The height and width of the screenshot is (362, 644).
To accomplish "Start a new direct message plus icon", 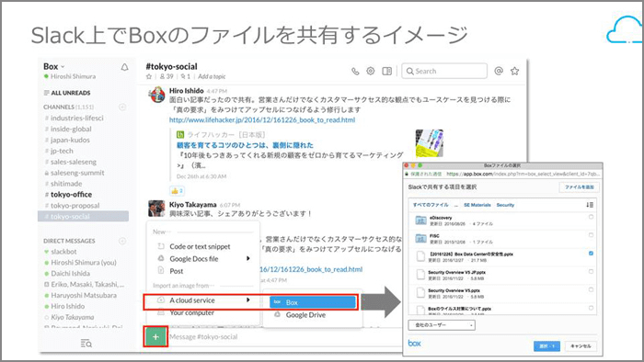I will point(122,241).
